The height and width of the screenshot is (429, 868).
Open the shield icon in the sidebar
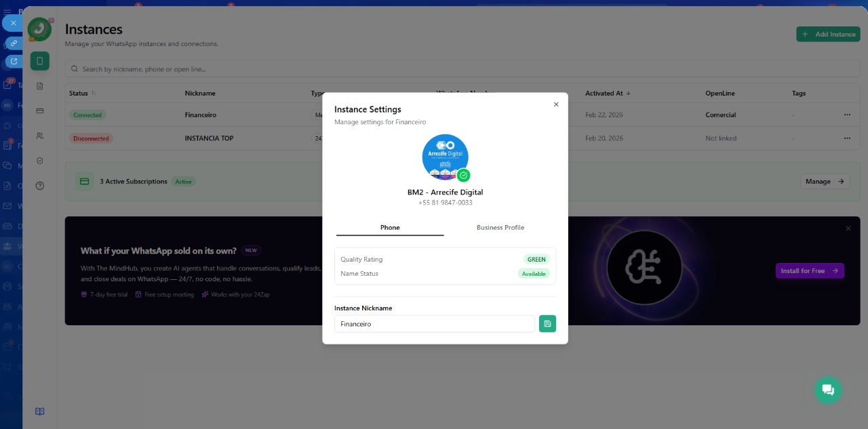(x=40, y=161)
